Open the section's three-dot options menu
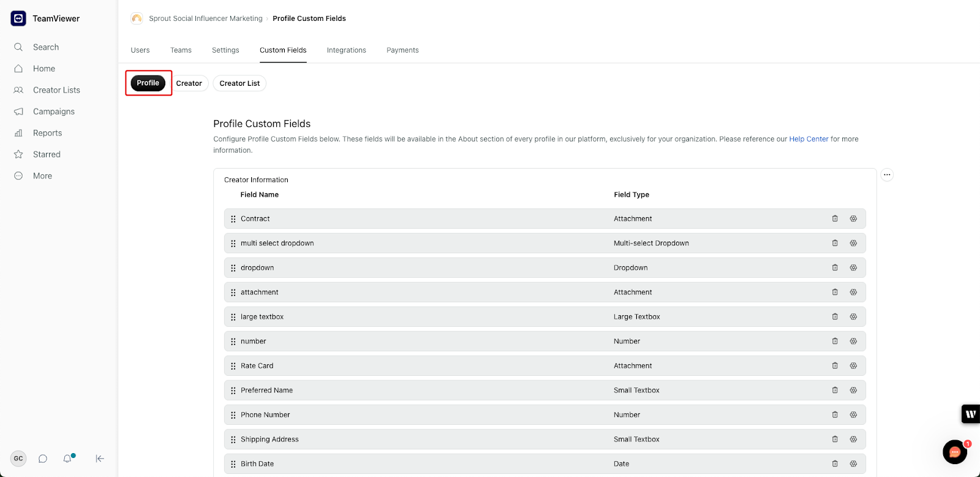980x477 pixels. (887, 175)
